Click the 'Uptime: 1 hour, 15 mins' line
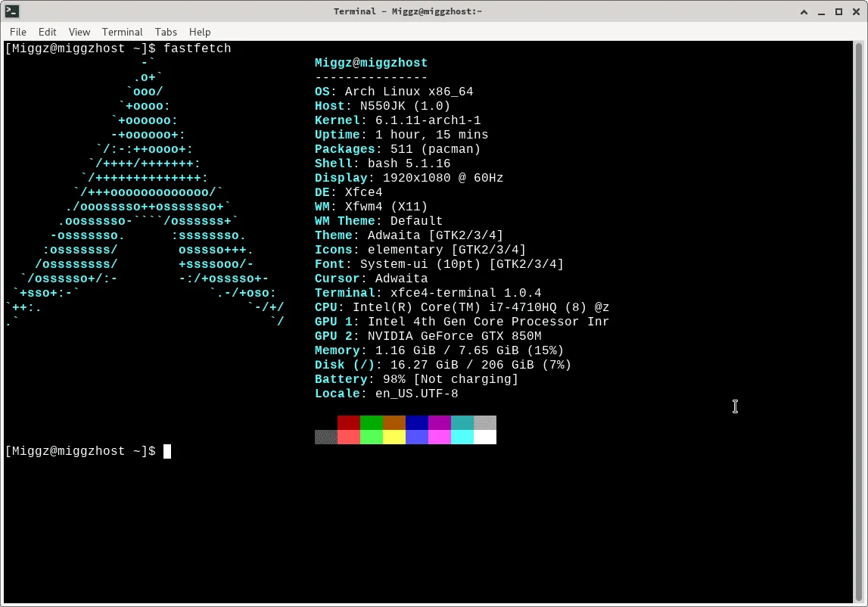Viewport: 868px width, 607px height. point(401,135)
